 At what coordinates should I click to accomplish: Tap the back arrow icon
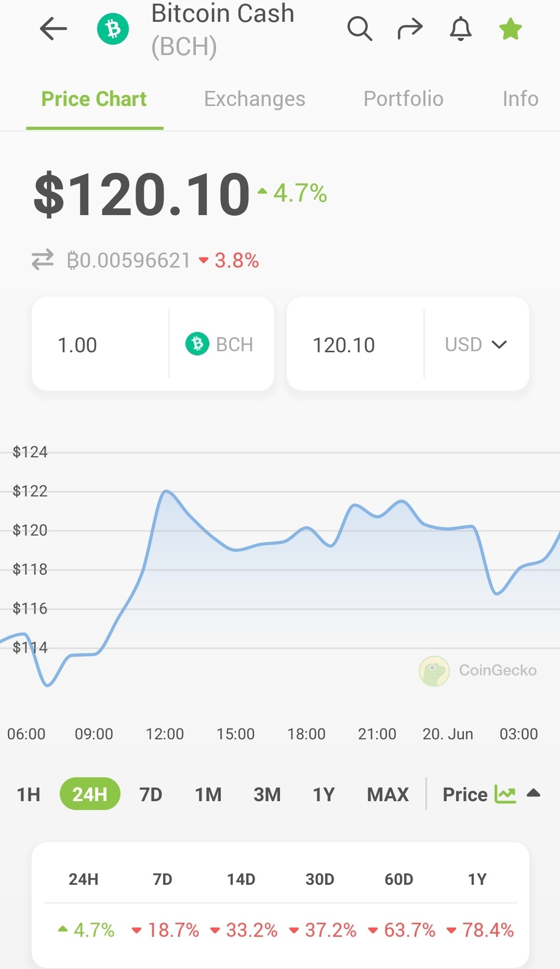click(54, 29)
